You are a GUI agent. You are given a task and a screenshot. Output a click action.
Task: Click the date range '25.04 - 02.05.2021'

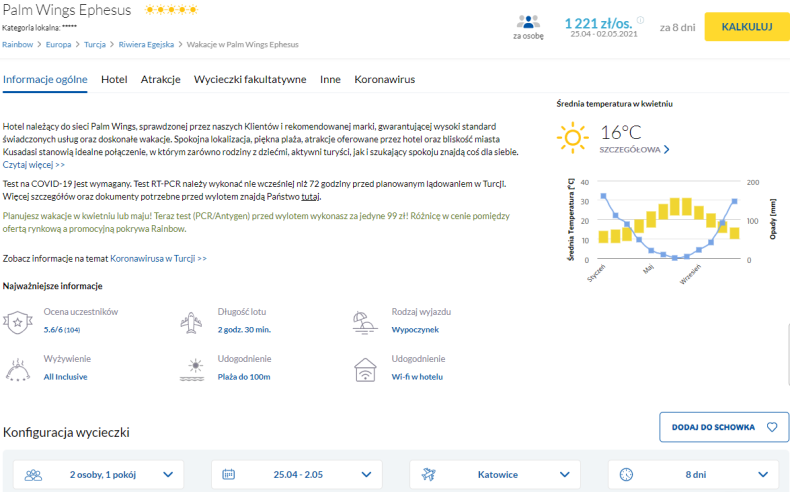[x=604, y=34]
